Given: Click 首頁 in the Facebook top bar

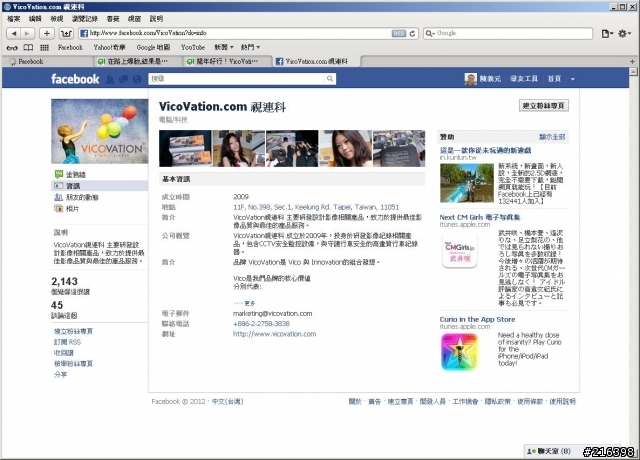Looking at the screenshot, I should [554, 79].
